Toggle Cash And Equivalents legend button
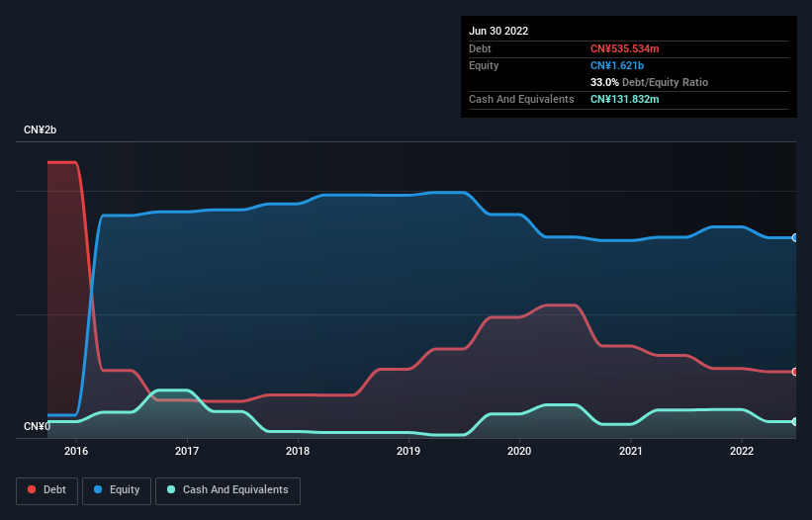 click(227, 490)
